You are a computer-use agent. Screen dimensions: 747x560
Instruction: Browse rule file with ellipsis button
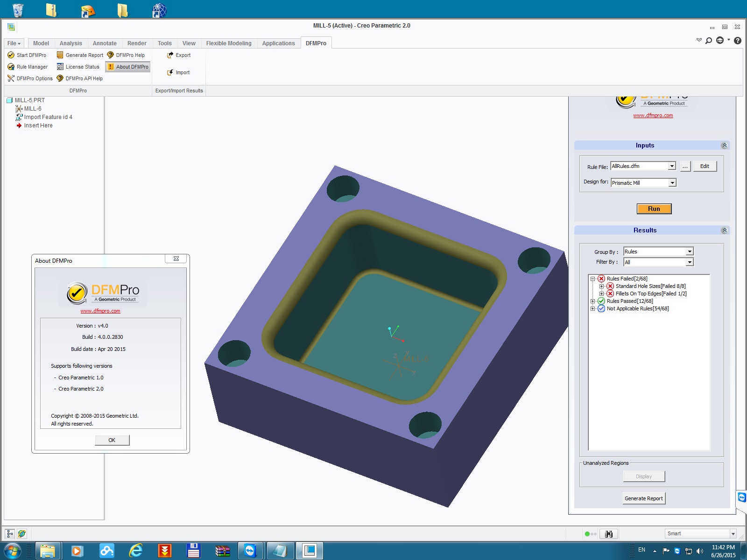685,167
